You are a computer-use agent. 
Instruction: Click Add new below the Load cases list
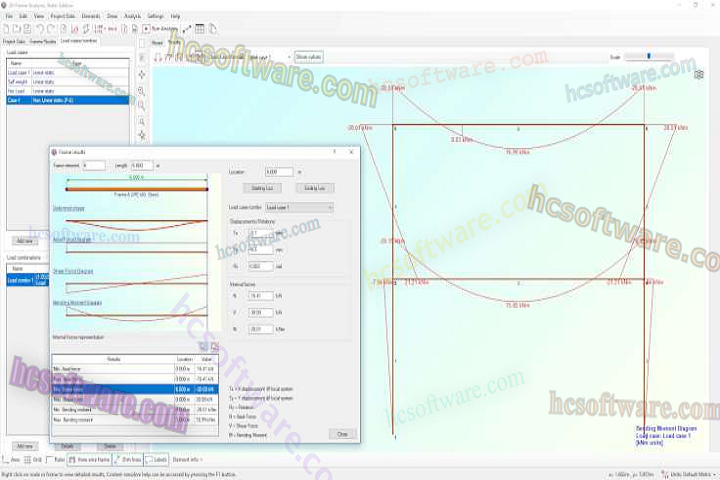point(25,241)
